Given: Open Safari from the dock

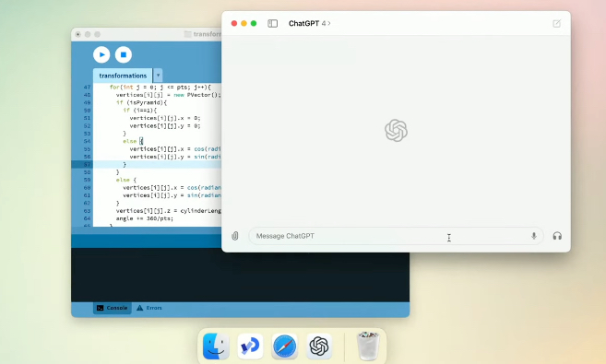Looking at the screenshot, I should pos(285,346).
